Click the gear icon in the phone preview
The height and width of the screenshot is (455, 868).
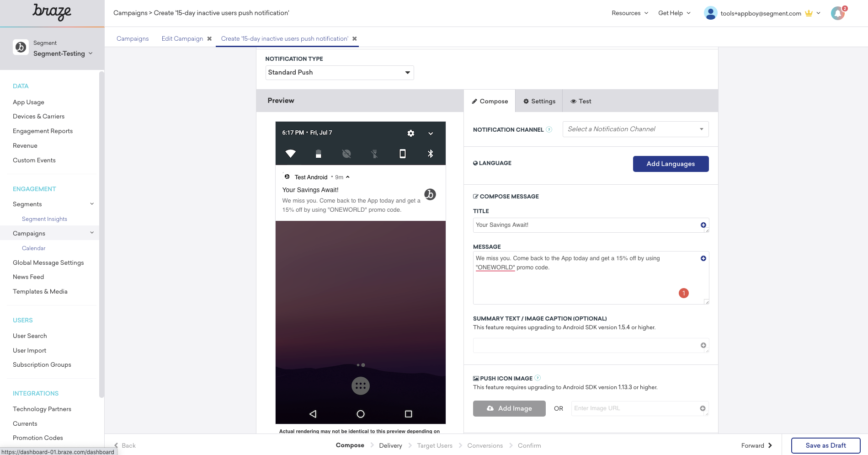tap(410, 133)
